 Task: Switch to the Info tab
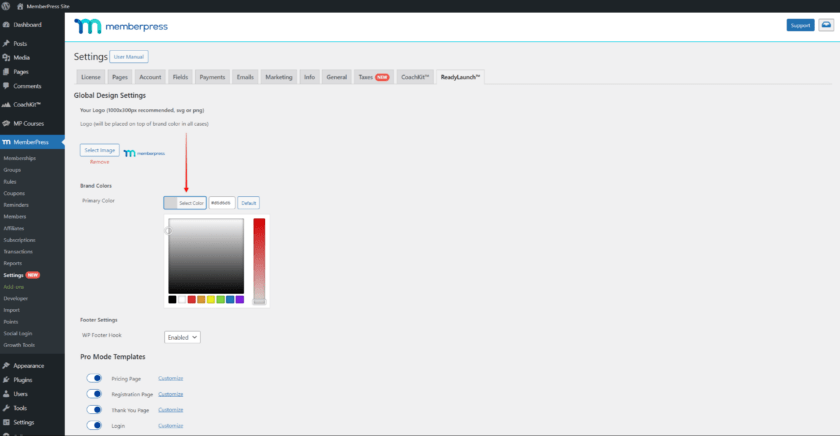click(x=309, y=77)
